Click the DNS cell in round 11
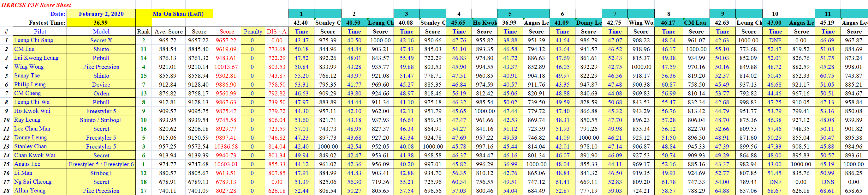Viewport: 868px width, 195px height. 828,182
